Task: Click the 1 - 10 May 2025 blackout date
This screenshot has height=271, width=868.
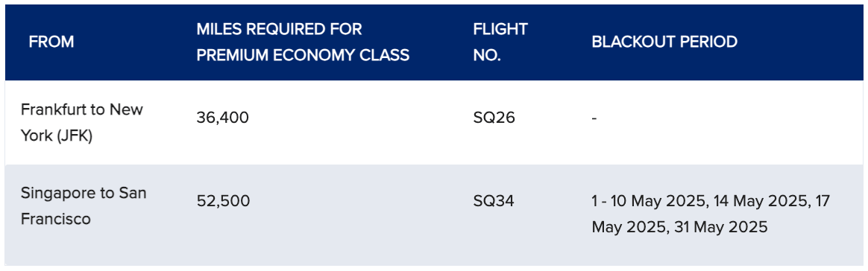Action: click(649, 201)
